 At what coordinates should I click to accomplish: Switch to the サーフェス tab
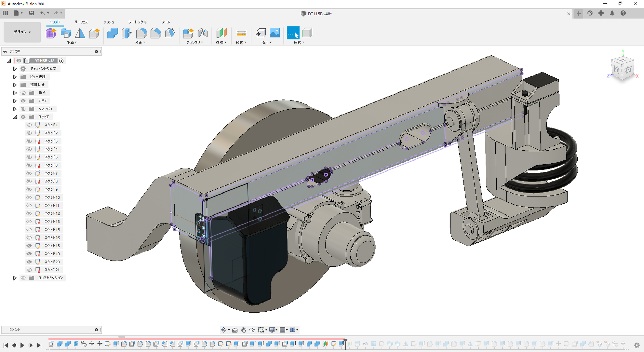click(x=81, y=22)
